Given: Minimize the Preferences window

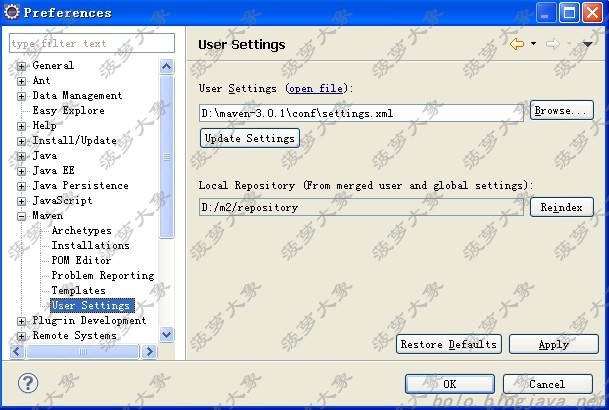Looking at the screenshot, I should (546, 12).
